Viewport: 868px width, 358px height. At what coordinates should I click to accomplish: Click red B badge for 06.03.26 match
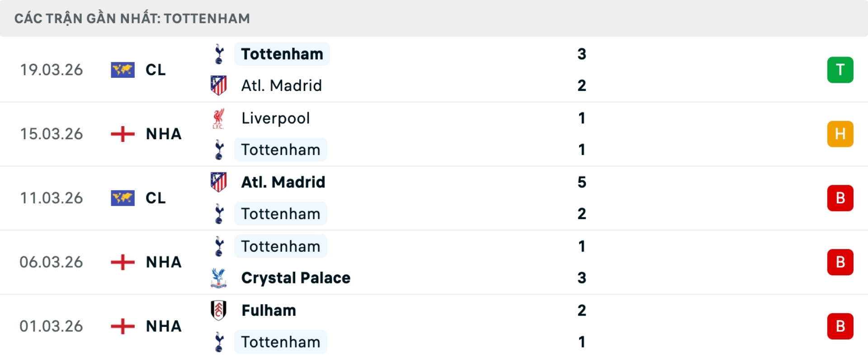840,262
